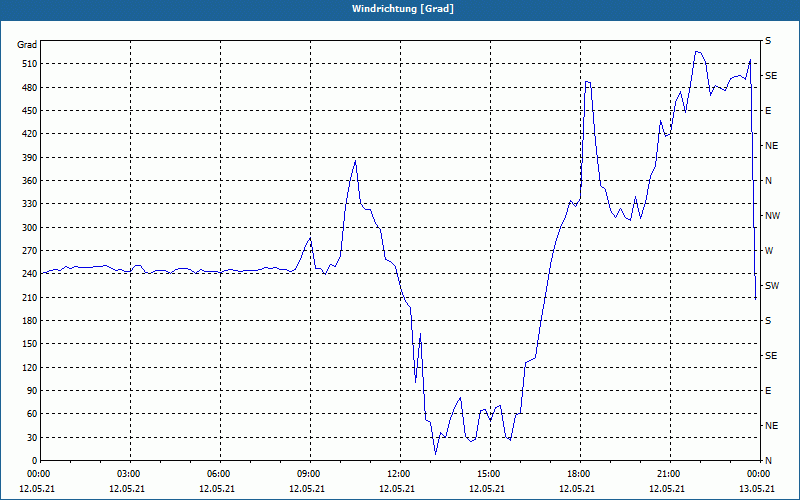Select the y-axis value 150
The width and height of the screenshot is (800, 500).
pyautogui.click(x=29, y=344)
